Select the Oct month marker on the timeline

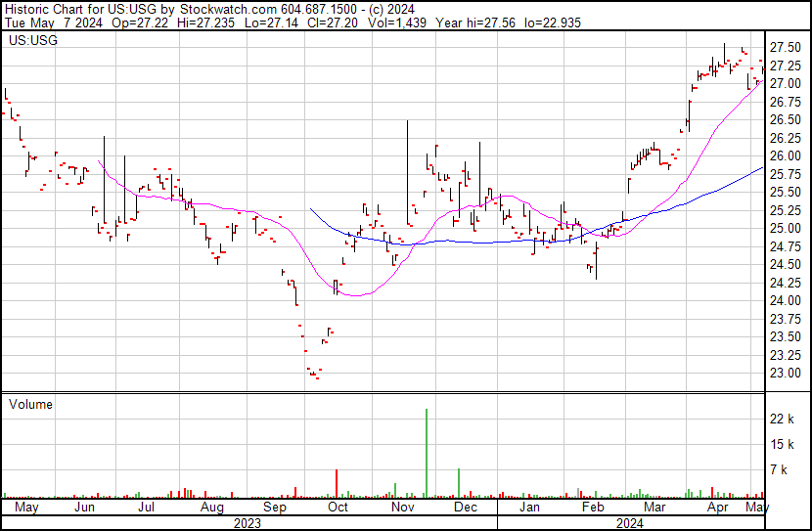(x=338, y=509)
